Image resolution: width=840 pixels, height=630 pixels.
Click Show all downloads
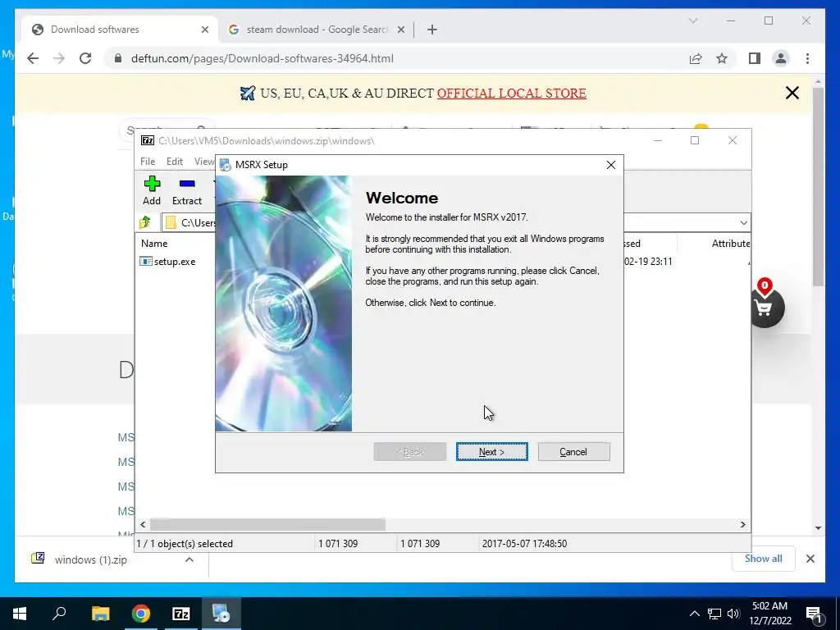764,559
